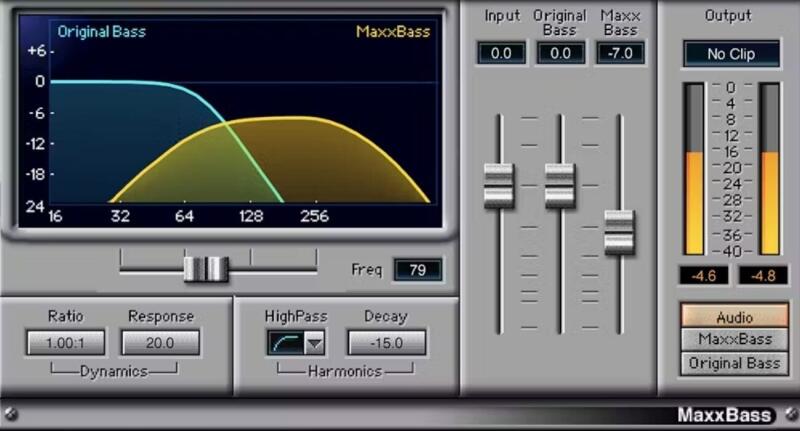Click the Decay value -15.0 field
This screenshot has width=800, height=431.
[x=386, y=343]
